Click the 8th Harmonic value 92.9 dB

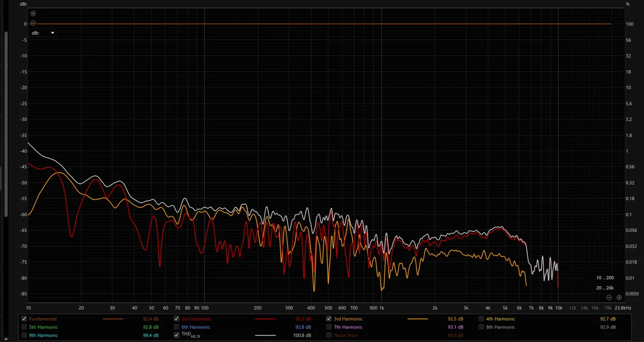(x=608, y=327)
